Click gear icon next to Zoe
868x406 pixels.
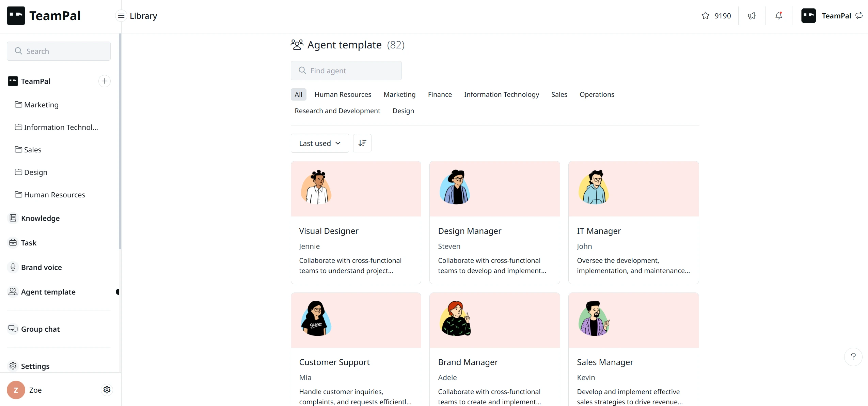(107, 390)
